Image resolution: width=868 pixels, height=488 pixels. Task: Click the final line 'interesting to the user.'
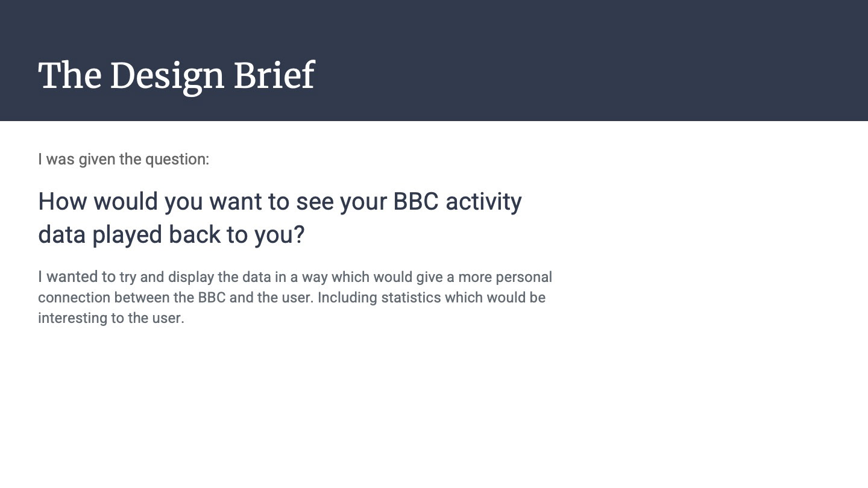click(x=111, y=318)
